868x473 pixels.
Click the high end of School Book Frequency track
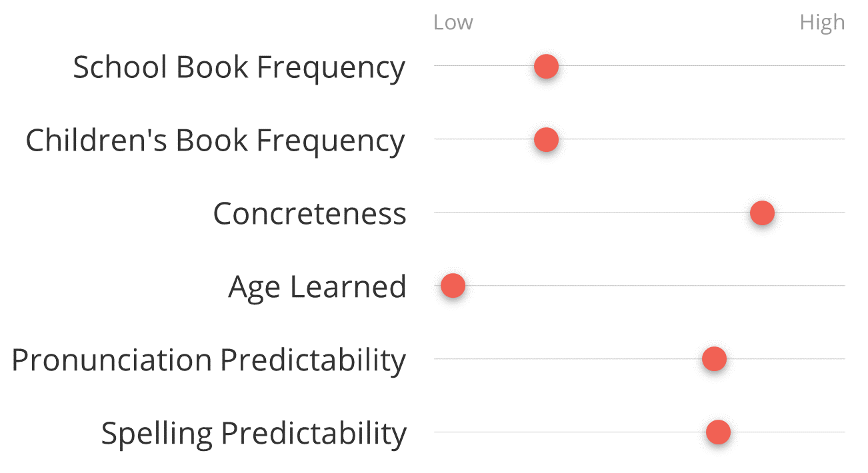coord(840,66)
